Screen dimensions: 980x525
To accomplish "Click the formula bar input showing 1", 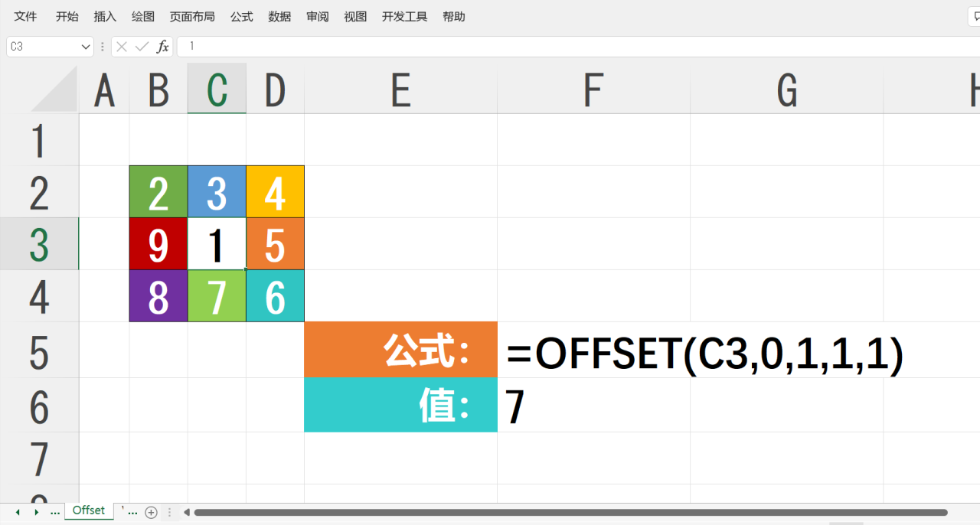I will pyautogui.click(x=578, y=47).
